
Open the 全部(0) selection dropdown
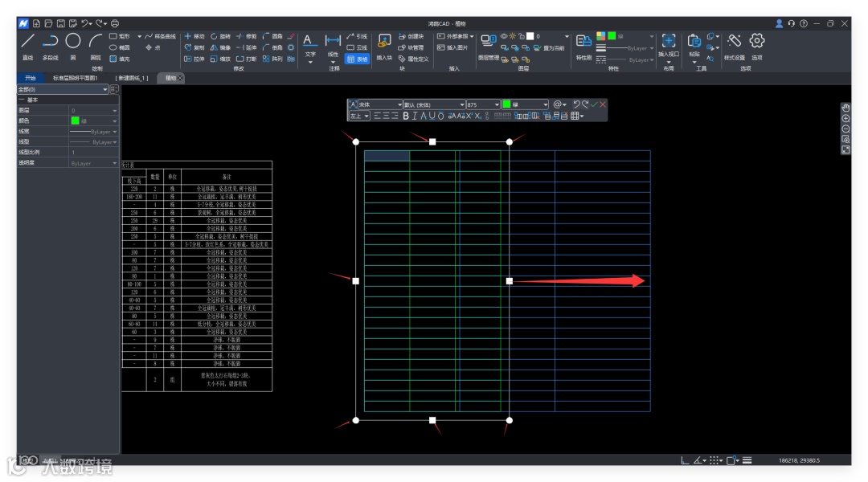(x=63, y=89)
